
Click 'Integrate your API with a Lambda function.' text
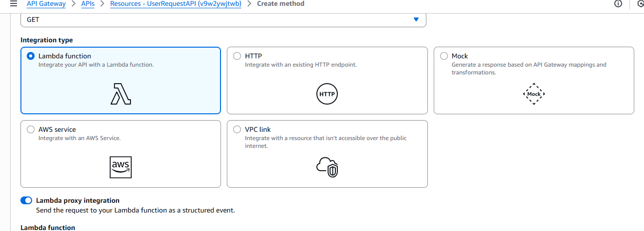(96, 65)
